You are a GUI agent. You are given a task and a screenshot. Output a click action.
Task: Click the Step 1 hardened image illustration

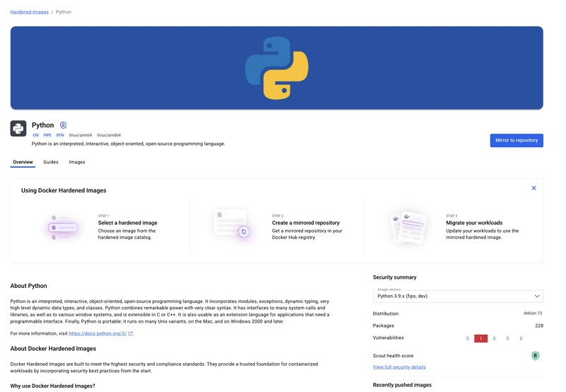[63, 227]
